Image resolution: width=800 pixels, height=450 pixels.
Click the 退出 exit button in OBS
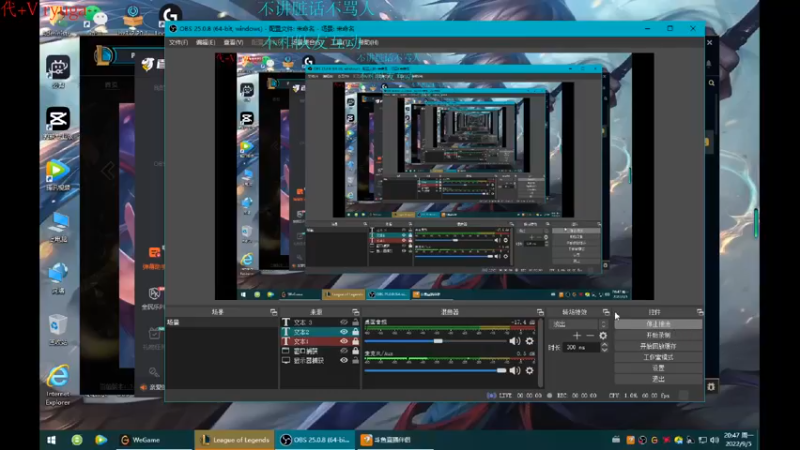pos(658,379)
